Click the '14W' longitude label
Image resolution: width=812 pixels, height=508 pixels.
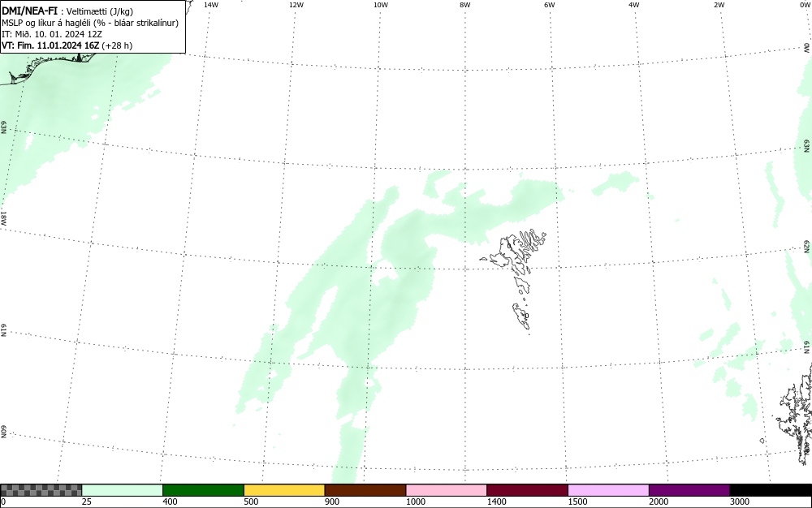pyautogui.click(x=211, y=5)
